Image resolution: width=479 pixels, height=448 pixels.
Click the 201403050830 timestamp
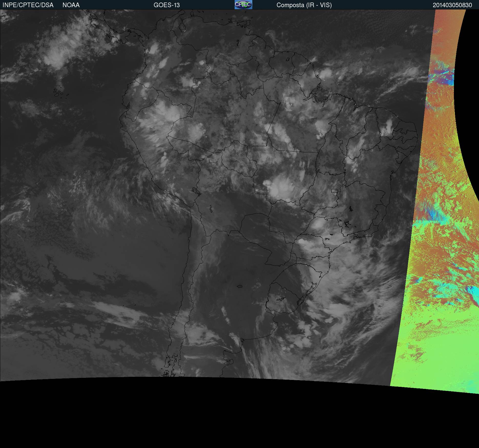452,5
